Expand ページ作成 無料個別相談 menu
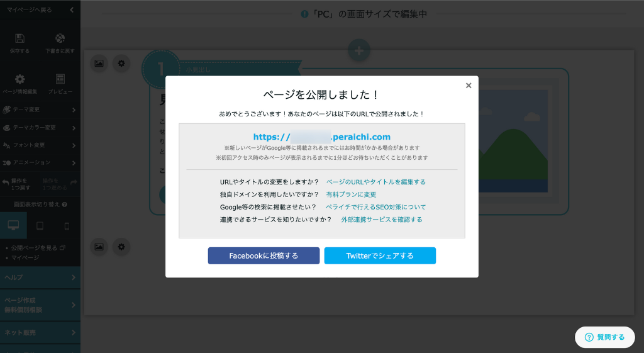This screenshot has width=644, height=353. point(40,305)
